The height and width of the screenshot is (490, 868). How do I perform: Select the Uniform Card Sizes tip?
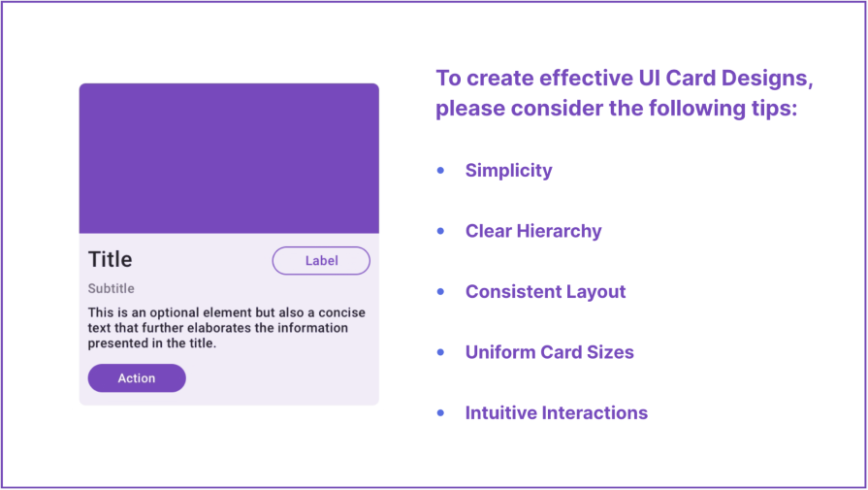549,352
